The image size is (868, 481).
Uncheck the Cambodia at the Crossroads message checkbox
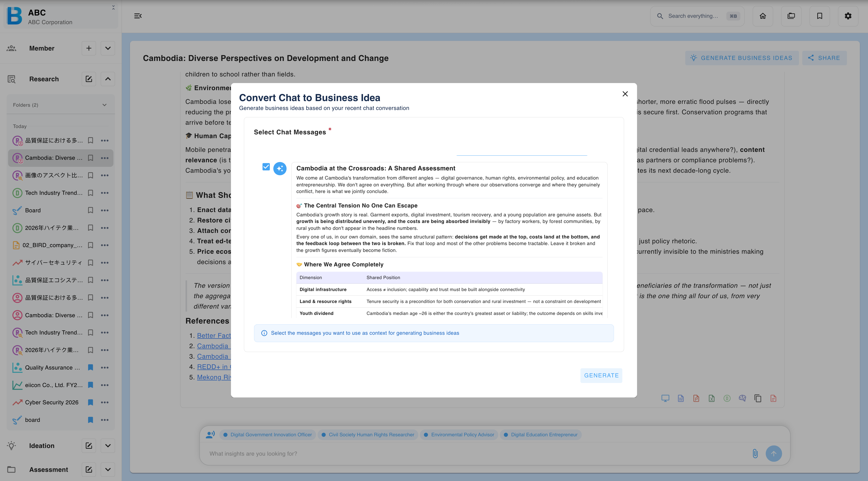(266, 167)
